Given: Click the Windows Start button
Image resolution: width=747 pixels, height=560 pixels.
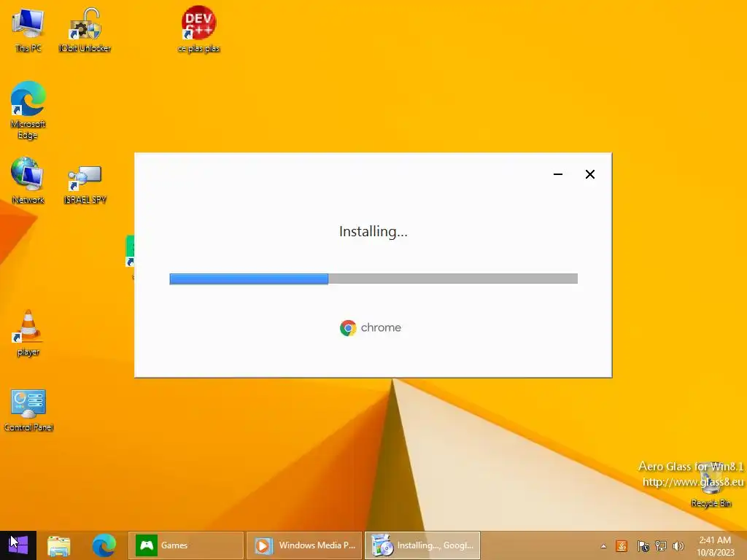Looking at the screenshot, I should pos(18,545).
